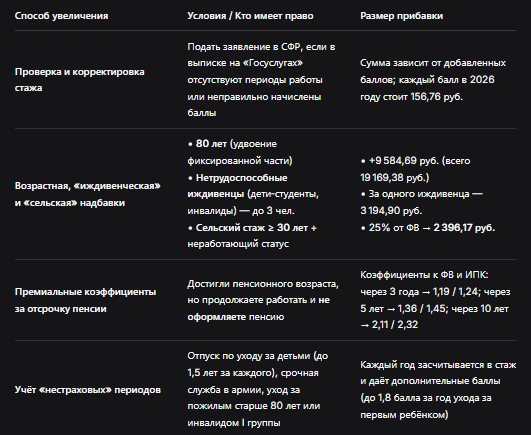Click the 'Достигли пенсионного возраста' condition text
The width and height of the screenshot is (531, 435).
tap(263, 300)
